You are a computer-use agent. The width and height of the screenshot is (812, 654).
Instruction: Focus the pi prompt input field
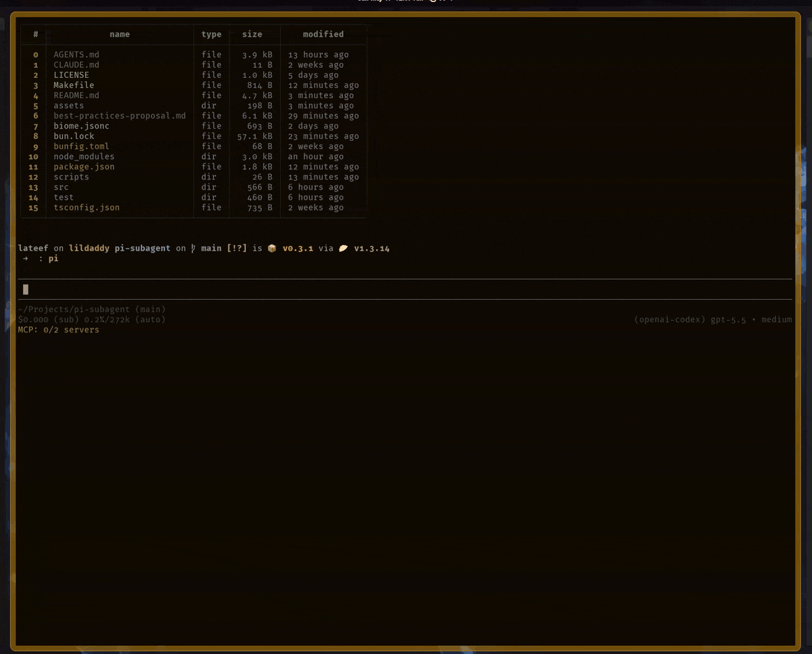(405, 290)
